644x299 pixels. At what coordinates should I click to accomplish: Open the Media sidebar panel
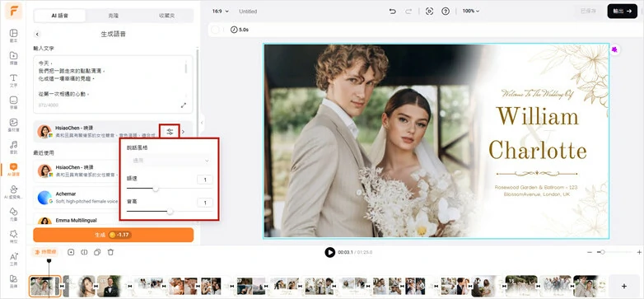tap(13, 58)
